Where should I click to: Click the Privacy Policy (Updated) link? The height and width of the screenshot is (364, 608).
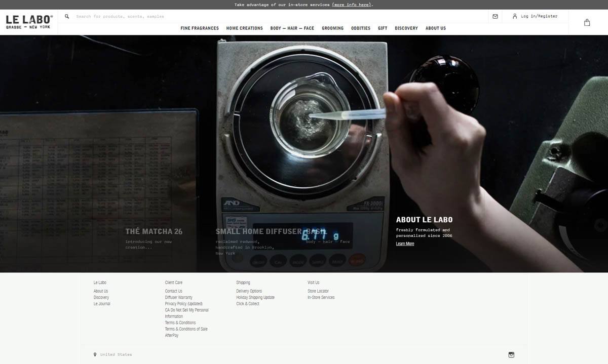(183, 303)
